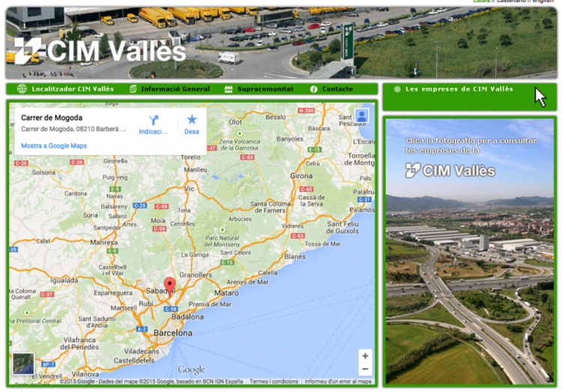Click Manresa label on the map

click(103, 242)
